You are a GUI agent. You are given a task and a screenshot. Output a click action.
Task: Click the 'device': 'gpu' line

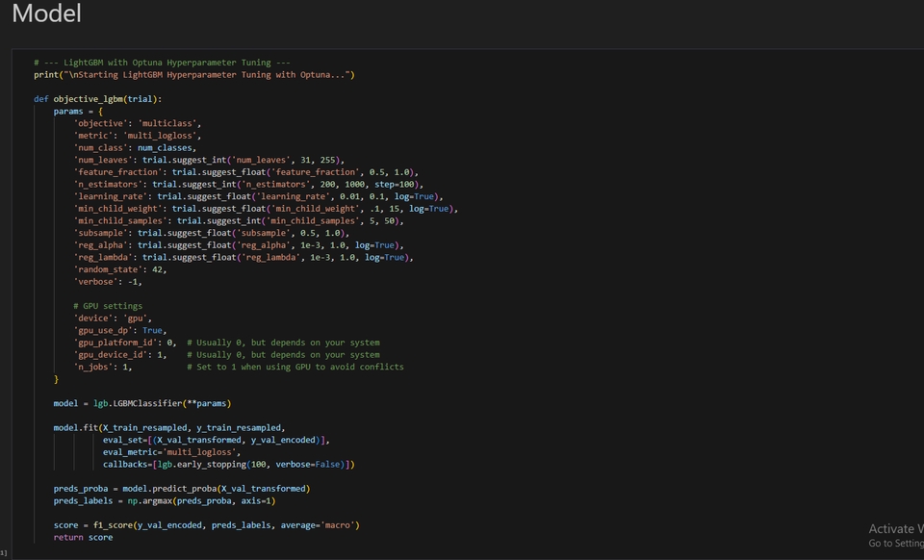coord(113,318)
